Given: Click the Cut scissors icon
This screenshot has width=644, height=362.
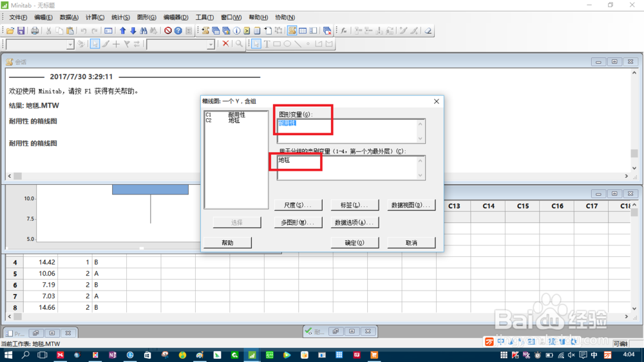Looking at the screenshot, I should tap(48, 31).
